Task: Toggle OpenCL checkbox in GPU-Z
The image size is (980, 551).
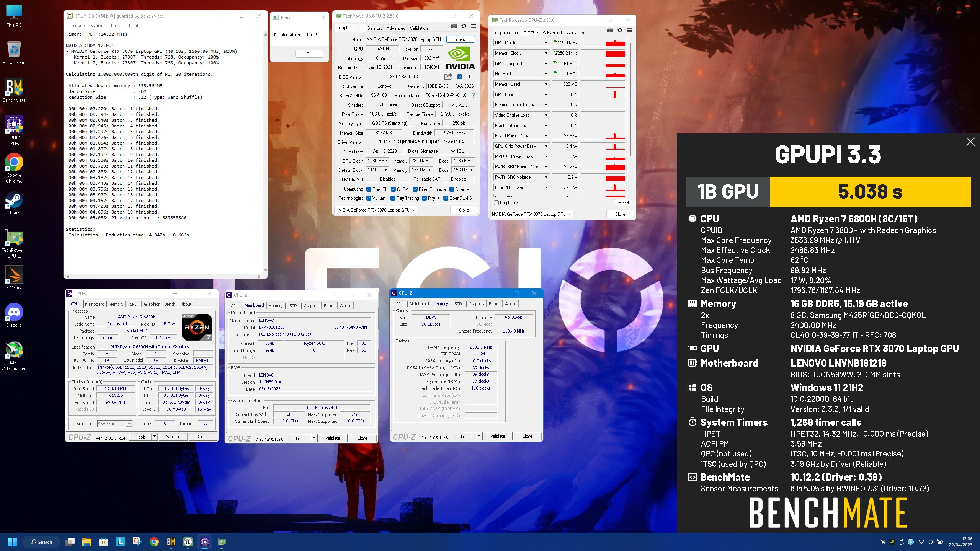Action: click(x=369, y=189)
